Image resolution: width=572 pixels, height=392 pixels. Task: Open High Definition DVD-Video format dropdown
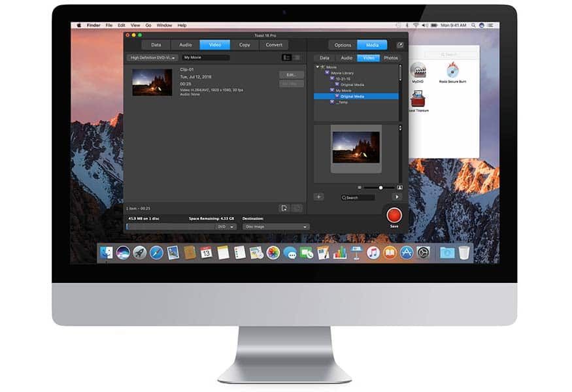(152, 57)
